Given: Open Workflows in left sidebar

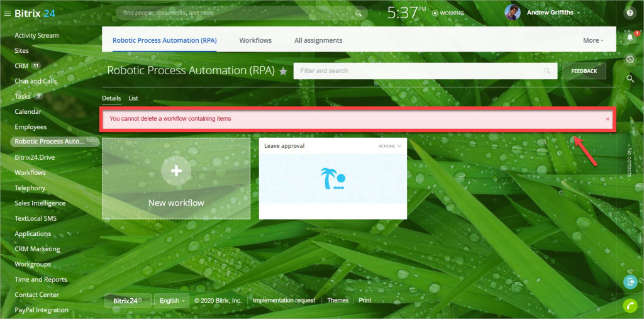Looking at the screenshot, I should tap(30, 172).
